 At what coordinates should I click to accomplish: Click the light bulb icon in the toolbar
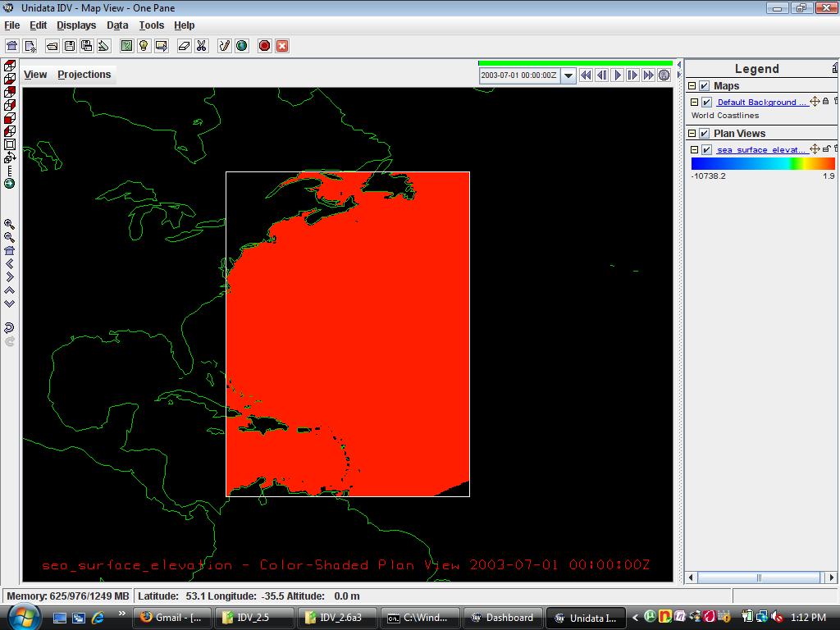(144, 46)
